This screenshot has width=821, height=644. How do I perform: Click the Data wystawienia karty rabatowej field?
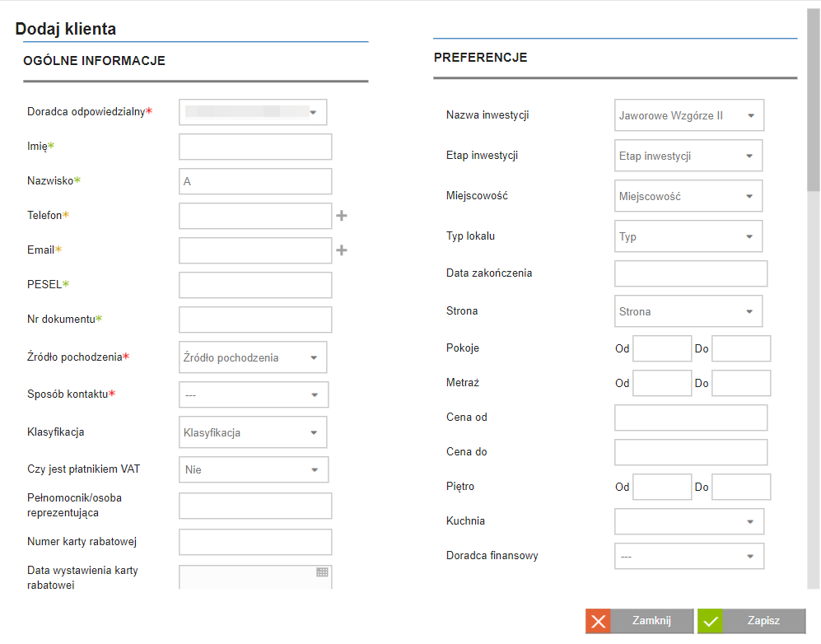(x=255, y=577)
